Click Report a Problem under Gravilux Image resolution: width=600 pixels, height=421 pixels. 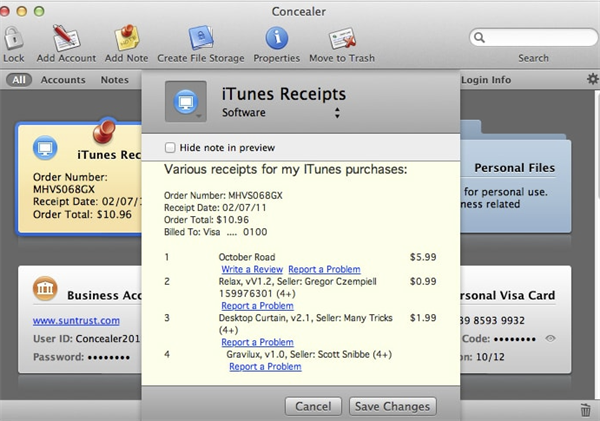coord(265,366)
